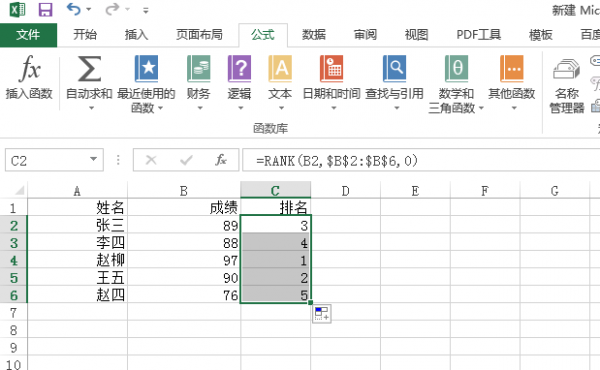
Task: Expand the 文本 dropdown arrow
Action: click(x=281, y=108)
